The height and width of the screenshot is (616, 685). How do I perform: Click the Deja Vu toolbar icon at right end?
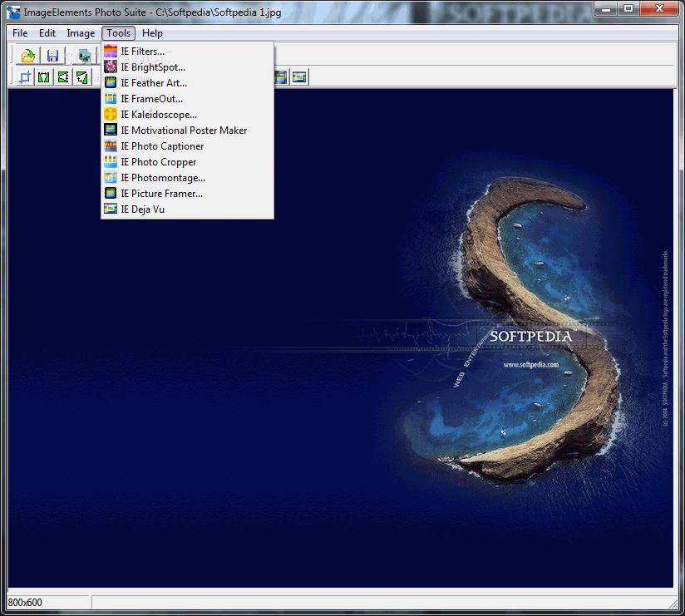click(x=299, y=77)
